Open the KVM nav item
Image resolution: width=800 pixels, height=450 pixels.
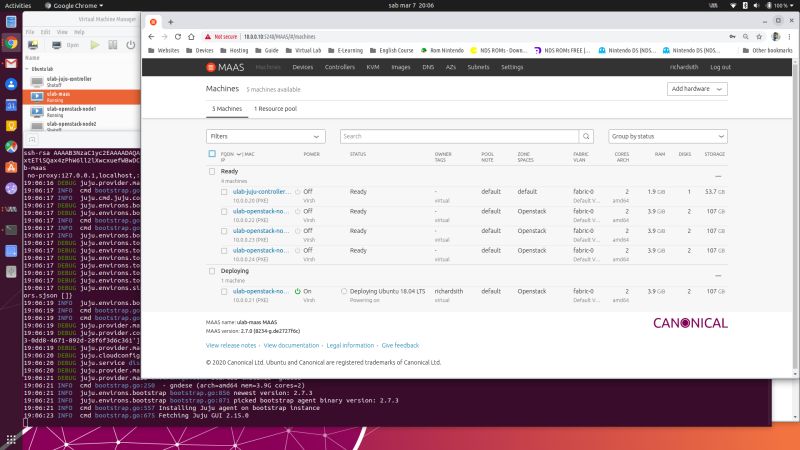(x=373, y=67)
